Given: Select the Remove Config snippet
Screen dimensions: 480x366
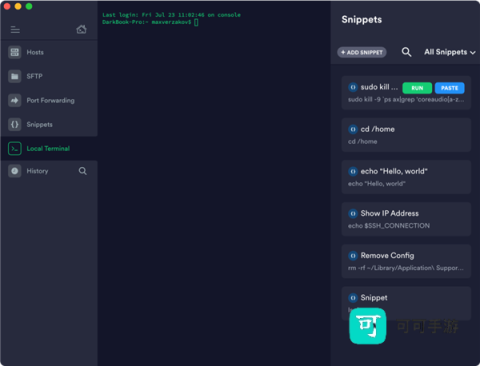Looking at the screenshot, I should tap(406, 261).
